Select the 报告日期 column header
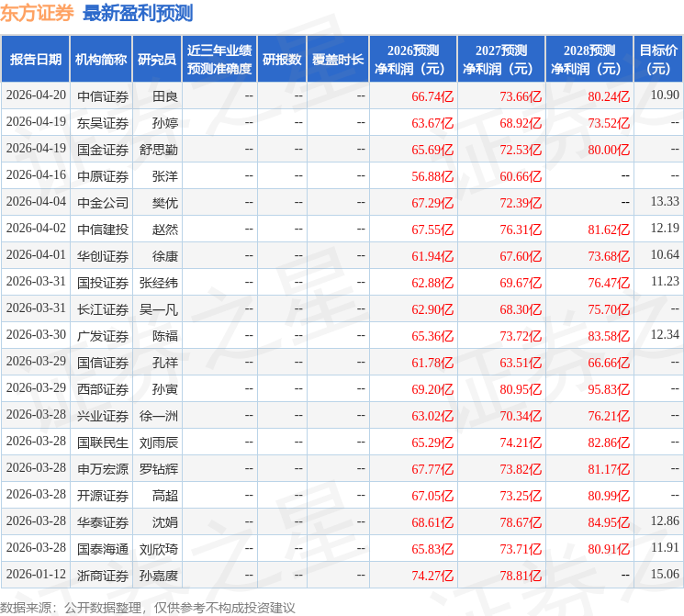Image resolution: width=684 pixels, height=616 pixels. pyautogui.click(x=35, y=60)
